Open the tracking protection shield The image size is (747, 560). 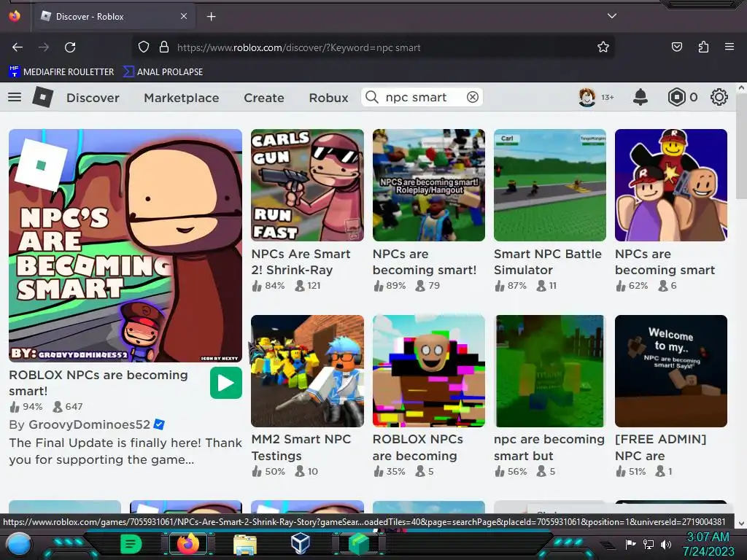click(x=144, y=47)
